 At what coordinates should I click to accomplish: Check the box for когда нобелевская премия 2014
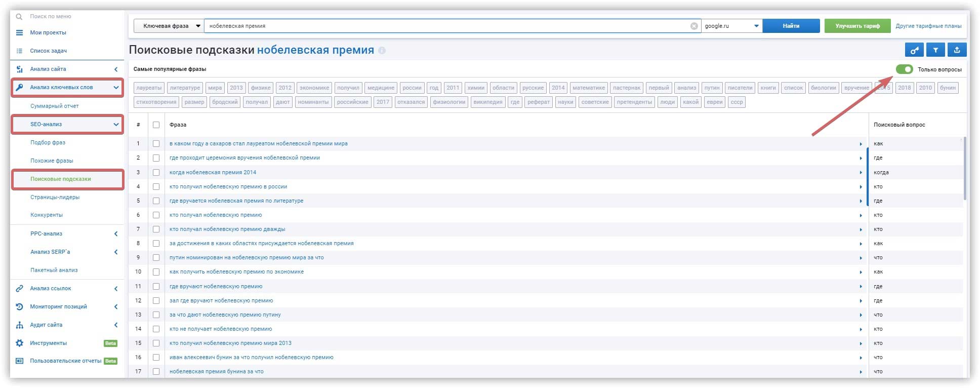pyautogui.click(x=156, y=172)
